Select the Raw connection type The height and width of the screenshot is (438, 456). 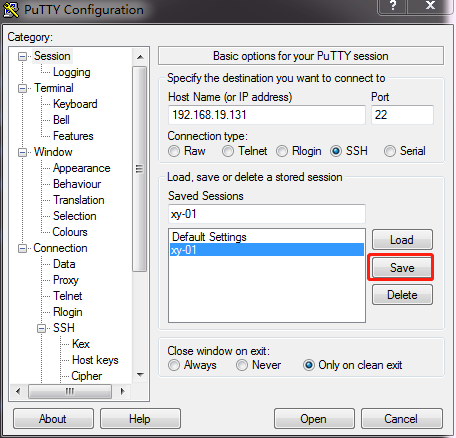click(174, 151)
